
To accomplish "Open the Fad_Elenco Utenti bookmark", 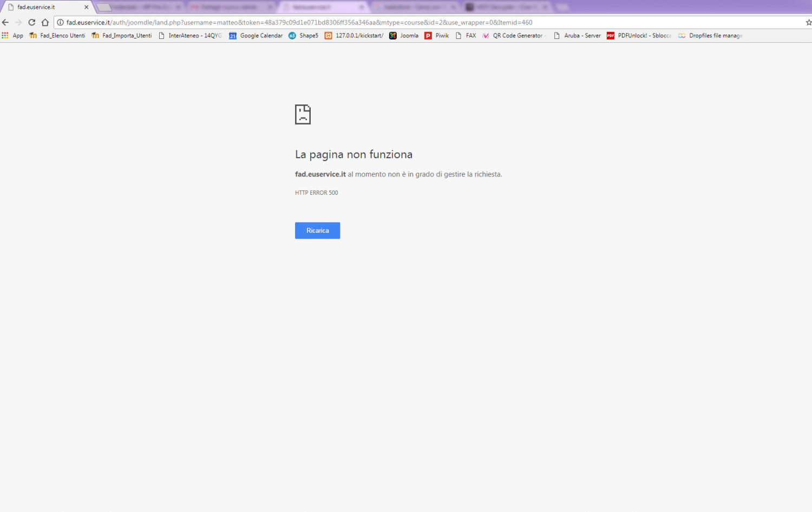I will pos(57,36).
